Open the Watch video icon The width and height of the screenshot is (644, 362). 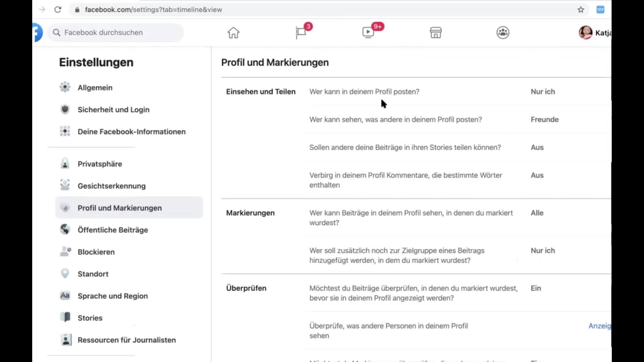pos(368,33)
